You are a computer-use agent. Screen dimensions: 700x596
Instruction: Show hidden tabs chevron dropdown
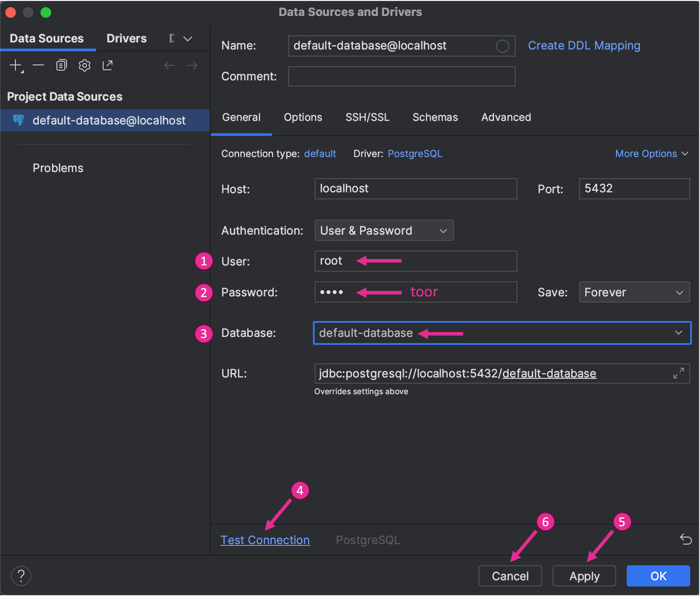187,39
